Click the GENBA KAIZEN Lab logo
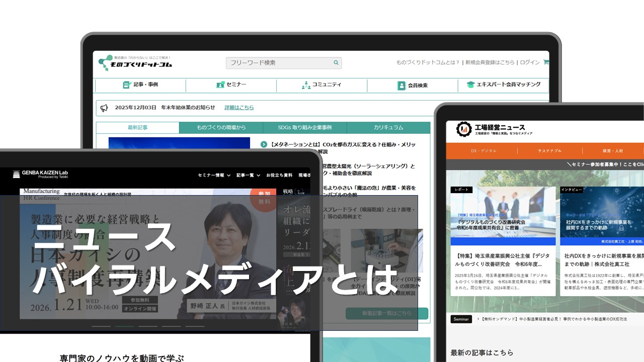 40,174
